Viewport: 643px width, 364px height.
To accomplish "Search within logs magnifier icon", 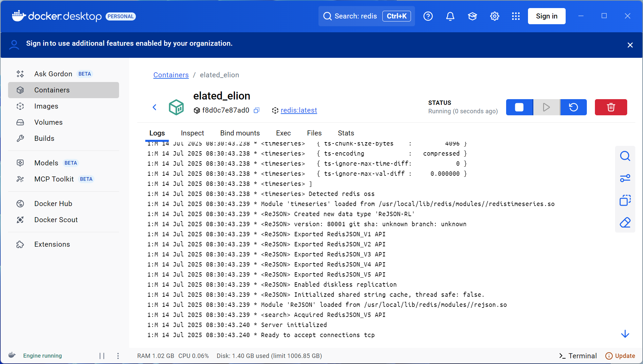I will [625, 156].
